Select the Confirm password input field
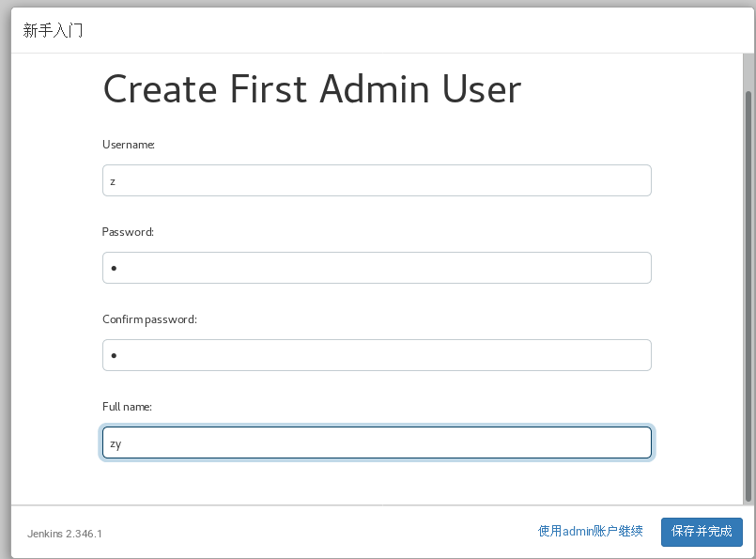Screen dimensions: 756x559 click(x=376, y=355)
